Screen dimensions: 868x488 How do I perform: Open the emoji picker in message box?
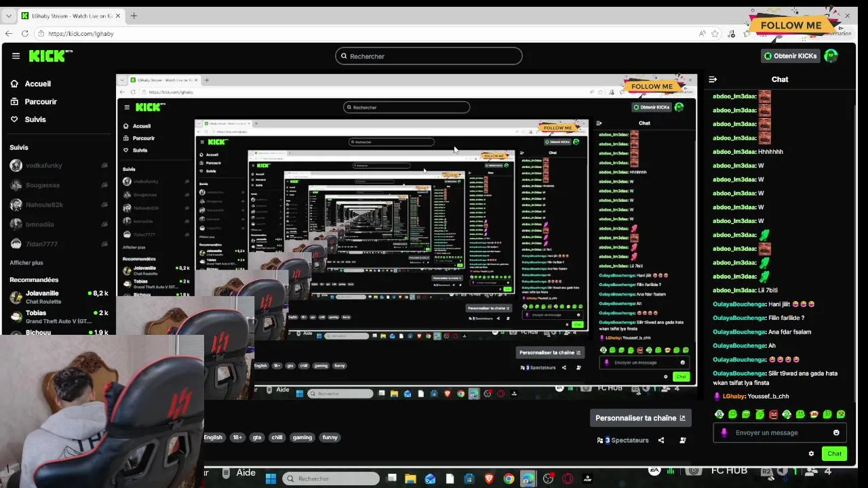tap(836, 432)
